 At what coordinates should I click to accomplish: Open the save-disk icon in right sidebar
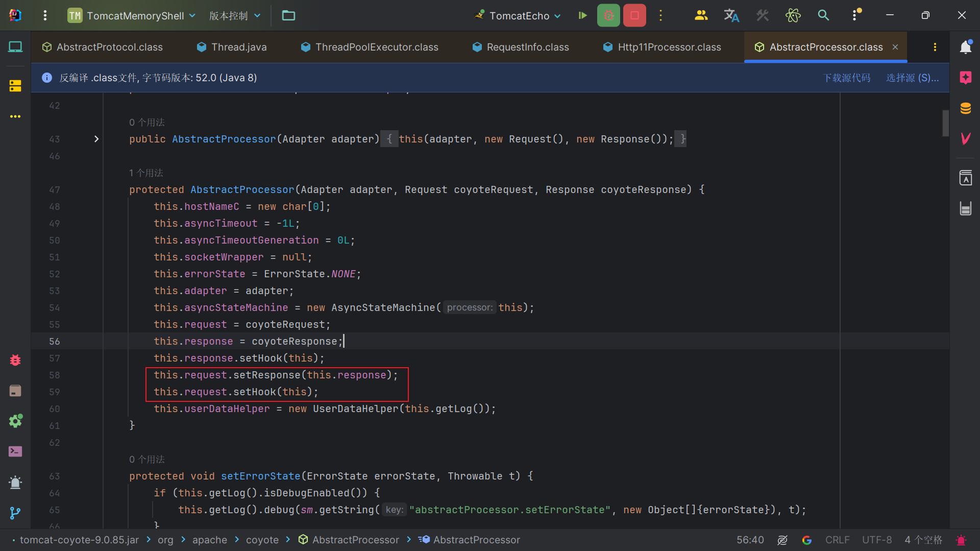965,208
